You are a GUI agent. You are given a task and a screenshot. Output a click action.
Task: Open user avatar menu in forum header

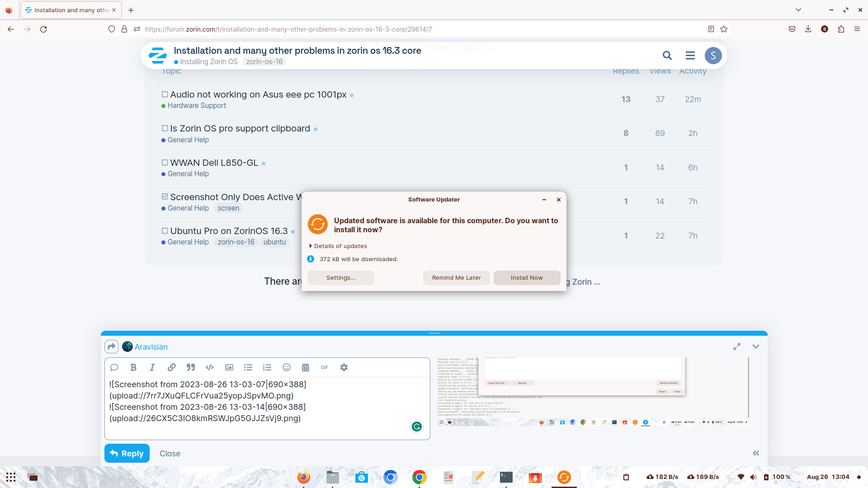[x=713, y=56]
